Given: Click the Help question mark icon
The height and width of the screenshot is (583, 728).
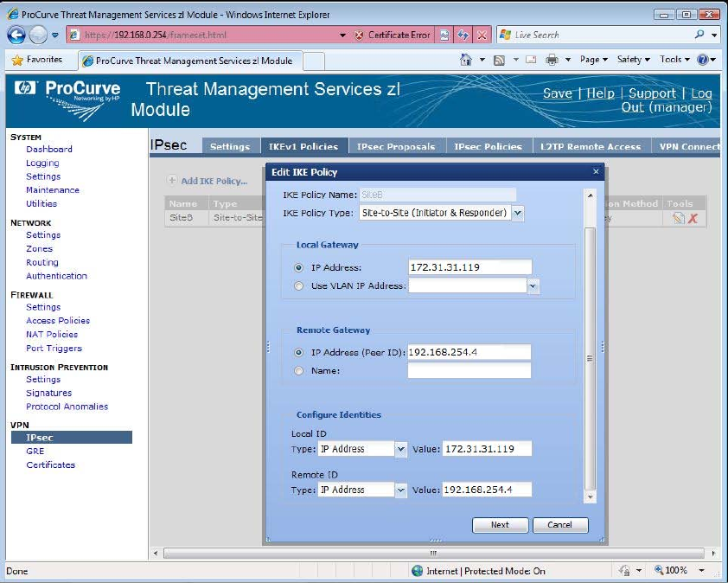Looking at the screenshot, I should click(702, 60).
